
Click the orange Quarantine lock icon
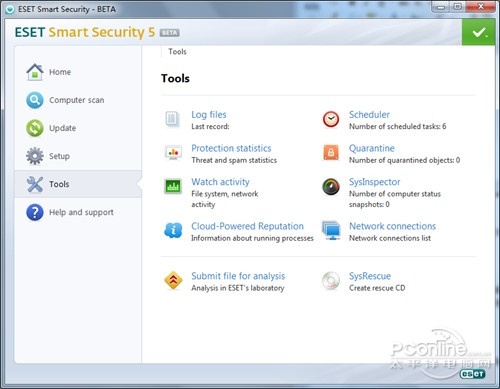click(331, 152)
